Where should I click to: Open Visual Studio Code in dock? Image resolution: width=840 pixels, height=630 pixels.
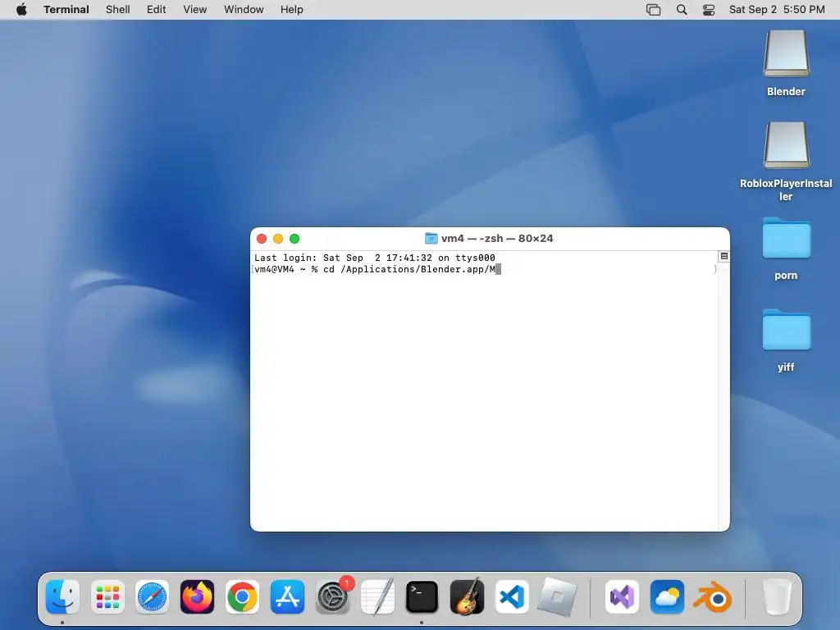point(512,597)
